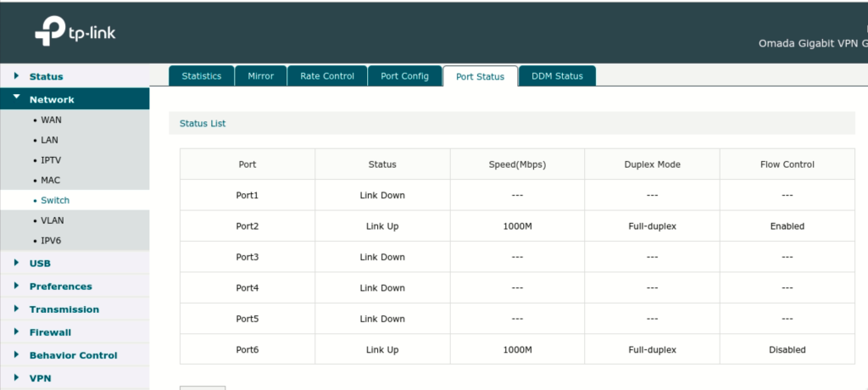Click Port6's 1000M speed value

[518, 349]
